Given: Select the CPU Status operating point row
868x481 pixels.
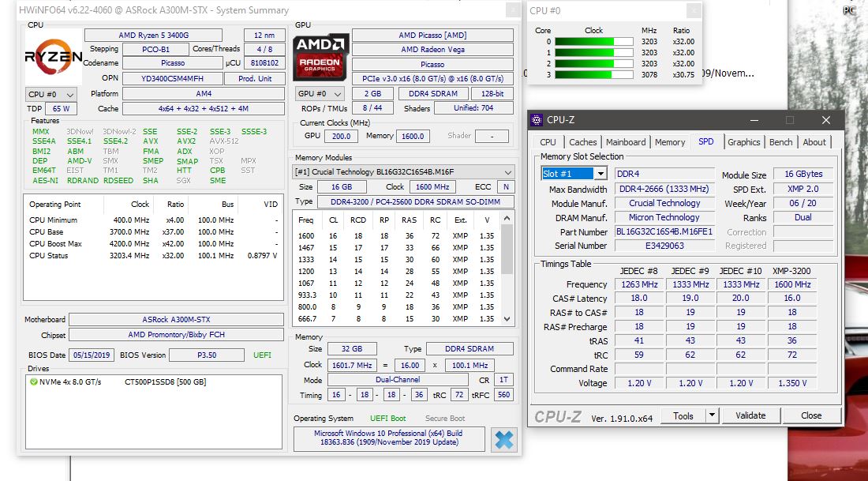Looking at the screenshot, I should pos(153,255).
